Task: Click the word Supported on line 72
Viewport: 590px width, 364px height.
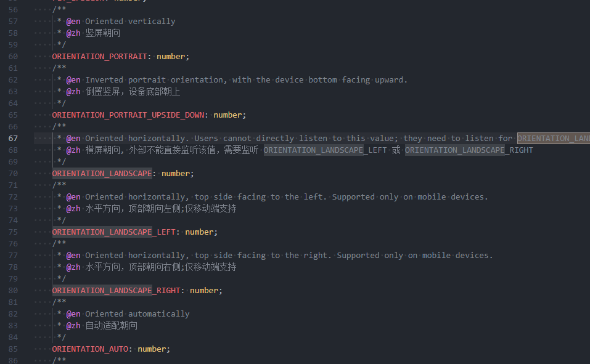Action: click(x=353, y=197)
